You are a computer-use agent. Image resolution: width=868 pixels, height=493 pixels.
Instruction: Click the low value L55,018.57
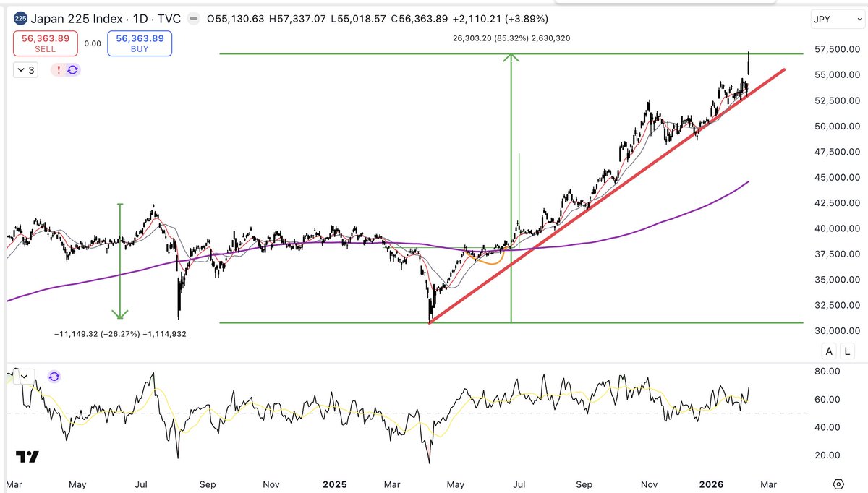pos(359,19)
